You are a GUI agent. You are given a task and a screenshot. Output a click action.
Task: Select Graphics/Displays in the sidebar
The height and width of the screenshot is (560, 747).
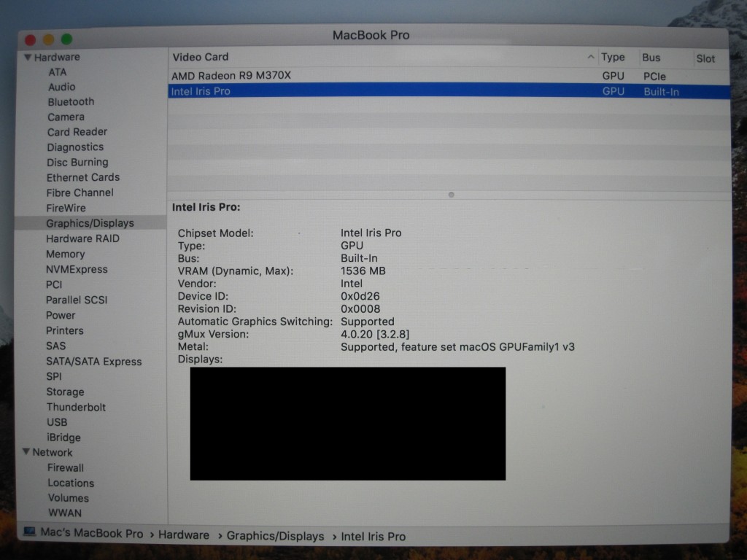pyautogui.click(x=90, y=223)
